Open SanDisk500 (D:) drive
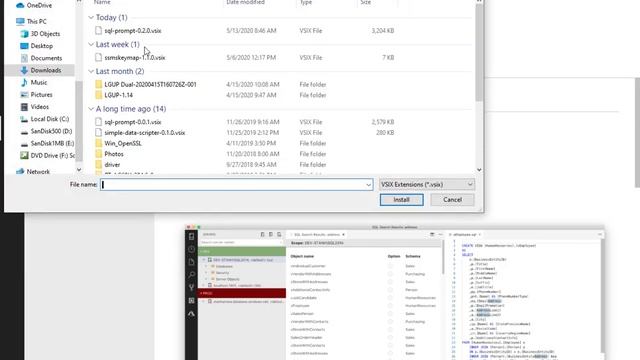This screenshot has height=360, width=640. pyautogui.click(x=51, y=131)
